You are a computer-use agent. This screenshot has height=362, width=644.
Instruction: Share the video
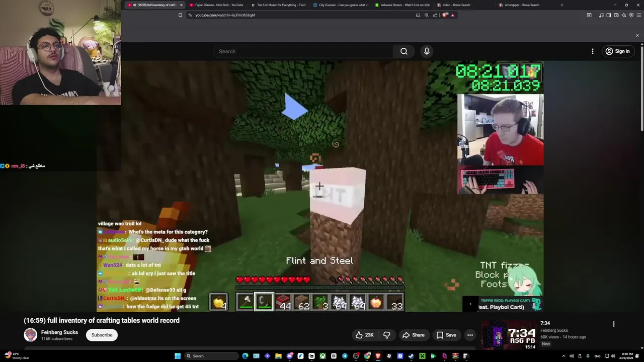pos(413,335)
